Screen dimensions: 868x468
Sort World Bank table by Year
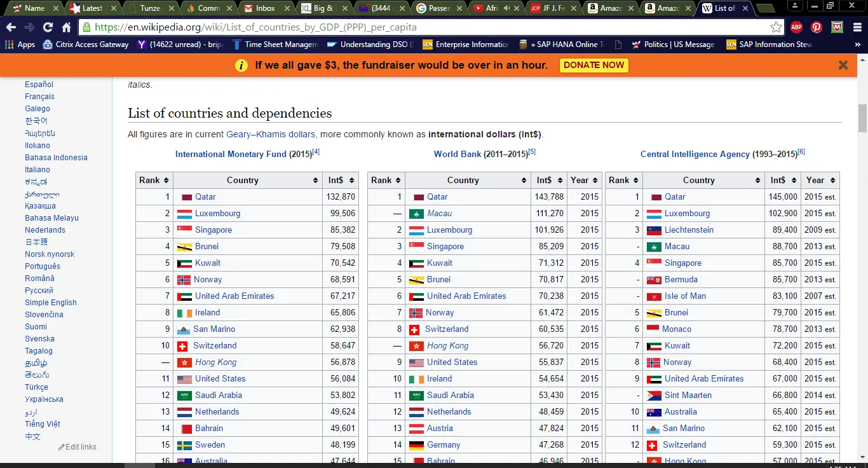coord(584,180)
